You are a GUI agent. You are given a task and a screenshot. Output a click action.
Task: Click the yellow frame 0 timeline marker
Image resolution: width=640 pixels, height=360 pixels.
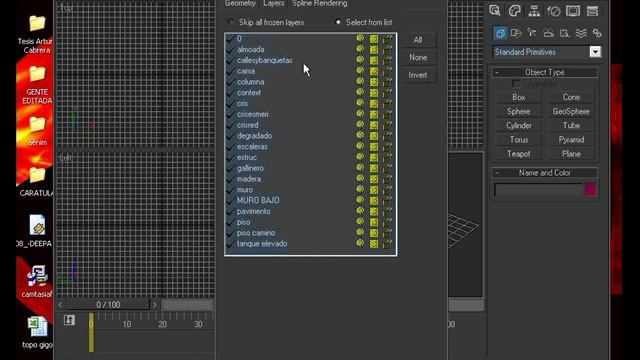pyautogui.click(x=91, y=332)
